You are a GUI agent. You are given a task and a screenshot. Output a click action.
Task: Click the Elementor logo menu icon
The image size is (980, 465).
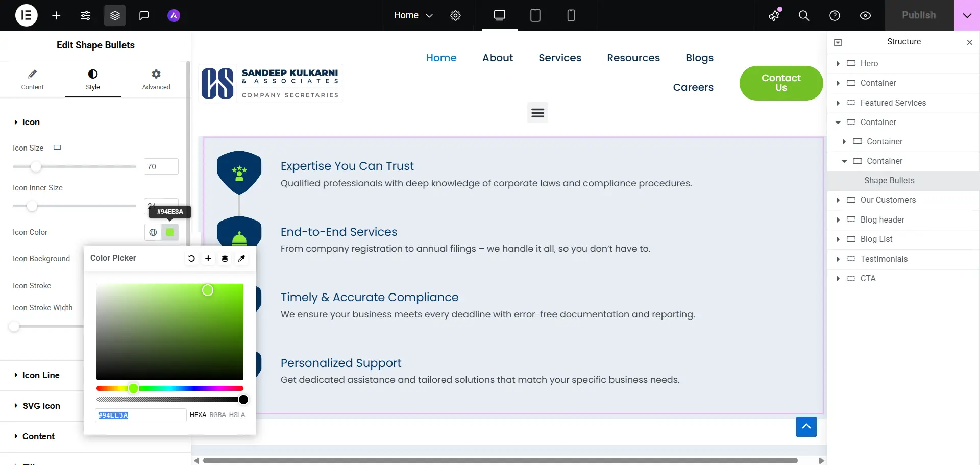(x=26, y=15)
